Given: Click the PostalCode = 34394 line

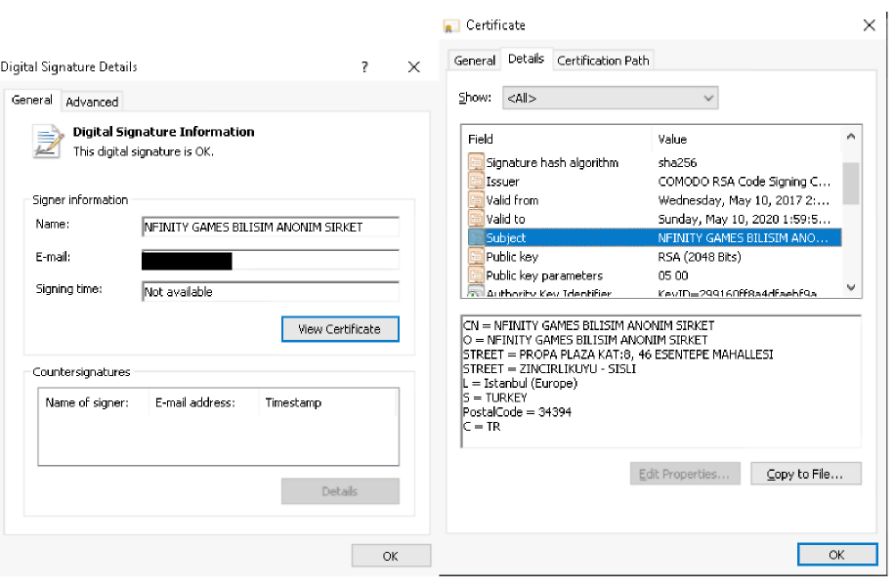Looking at the screenshot, I should click(517, 412).
